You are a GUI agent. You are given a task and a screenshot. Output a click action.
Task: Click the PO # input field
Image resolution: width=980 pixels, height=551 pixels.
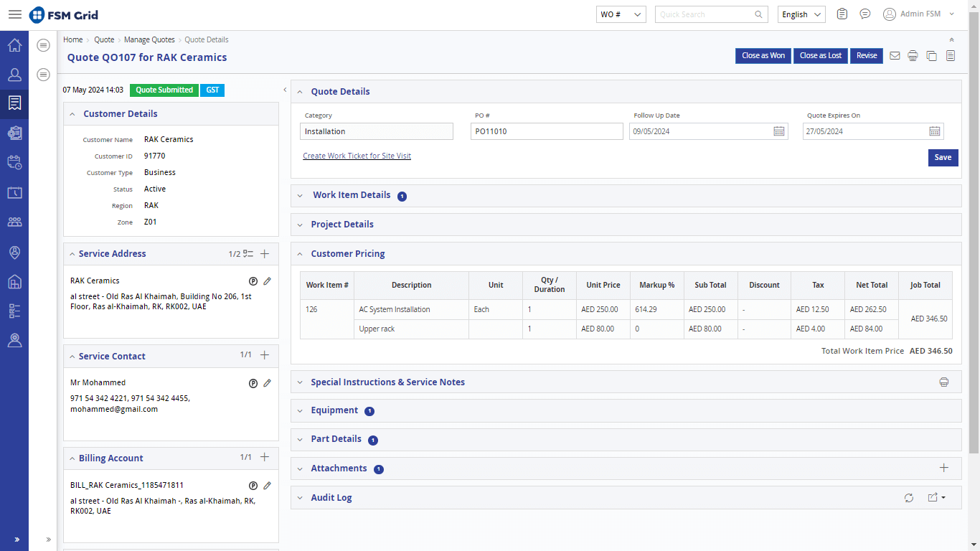547,131
